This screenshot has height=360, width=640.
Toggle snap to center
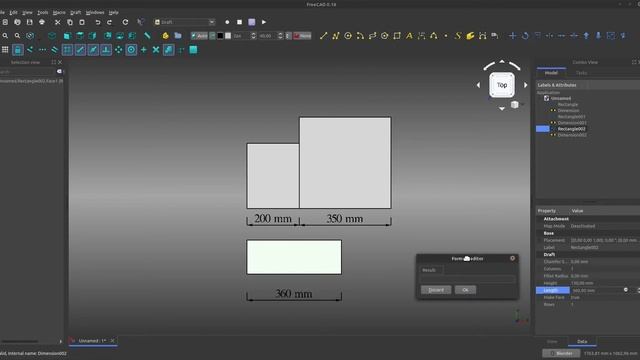click(x=131, y=50)
